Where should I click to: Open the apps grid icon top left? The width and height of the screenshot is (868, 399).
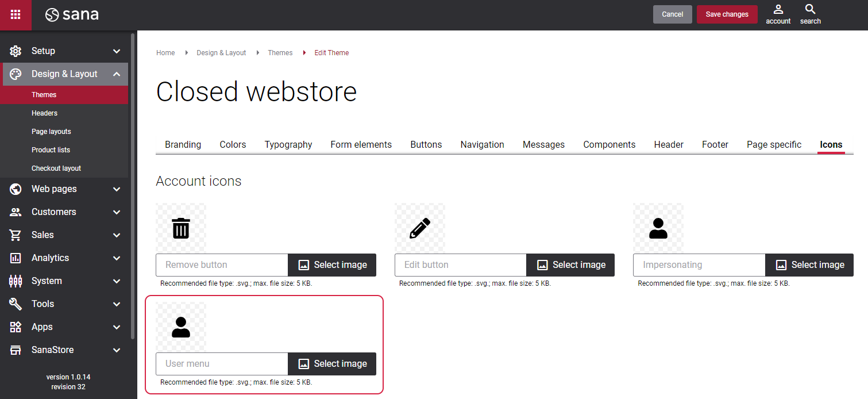(16, 15)
